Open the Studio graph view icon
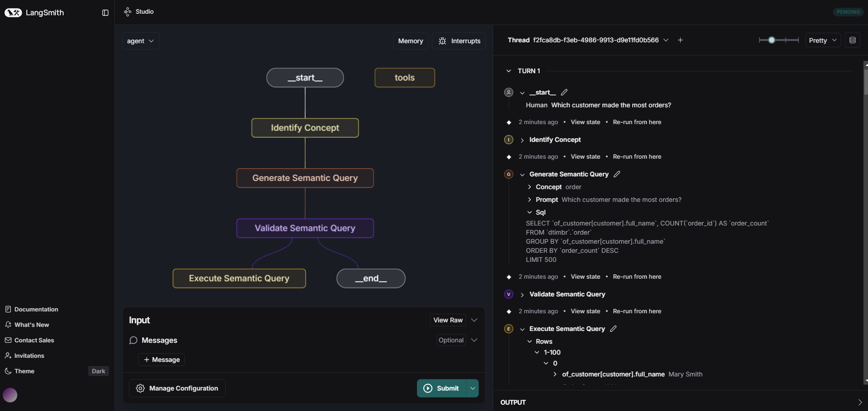This screenshot has height=411, width=868. point(128,11)
